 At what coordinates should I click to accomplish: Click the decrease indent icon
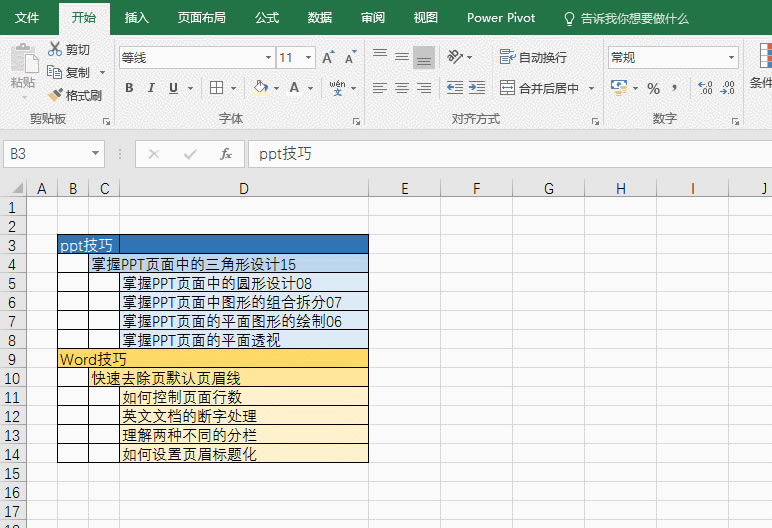point(454,88)
